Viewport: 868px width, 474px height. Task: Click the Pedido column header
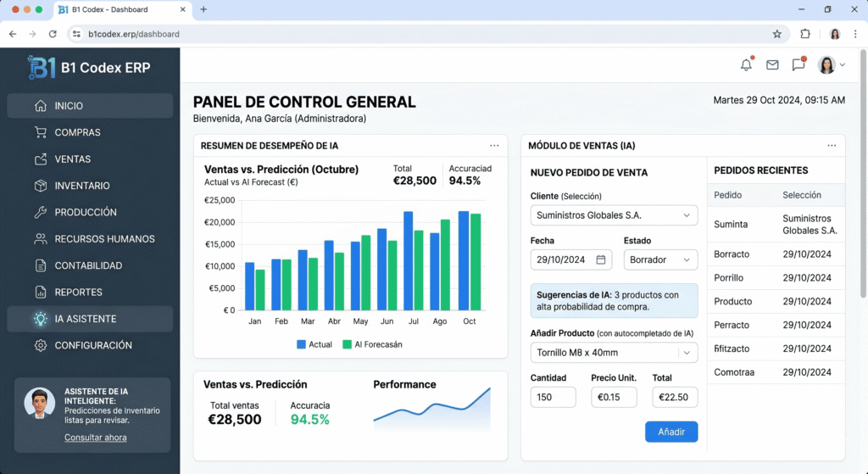point(727,195)
